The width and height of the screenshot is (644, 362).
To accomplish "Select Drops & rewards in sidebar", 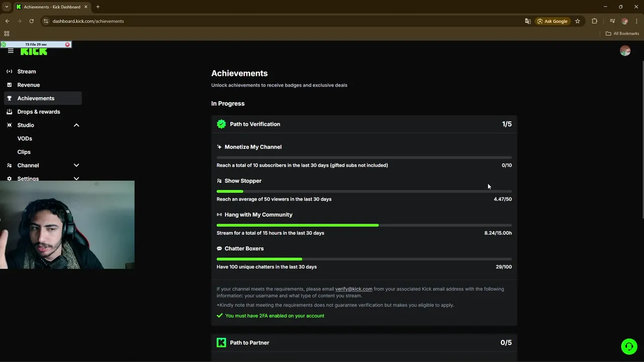I will (x=39, y=112).
